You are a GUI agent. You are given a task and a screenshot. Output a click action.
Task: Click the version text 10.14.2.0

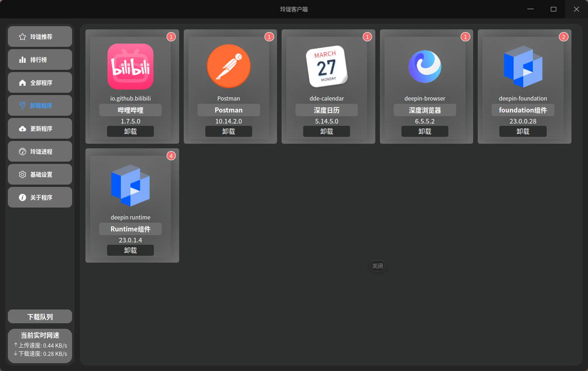pos(229,121)
